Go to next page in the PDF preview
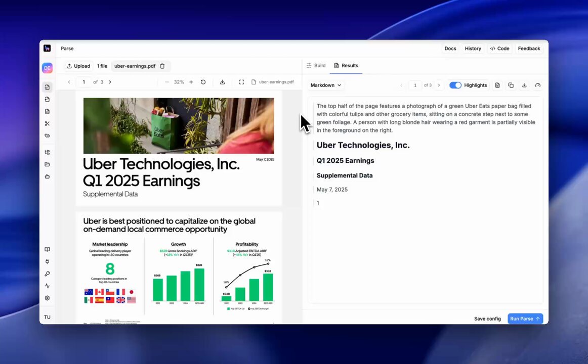Image resolution: width=588 pixels, height=364 pixels. 110,82
